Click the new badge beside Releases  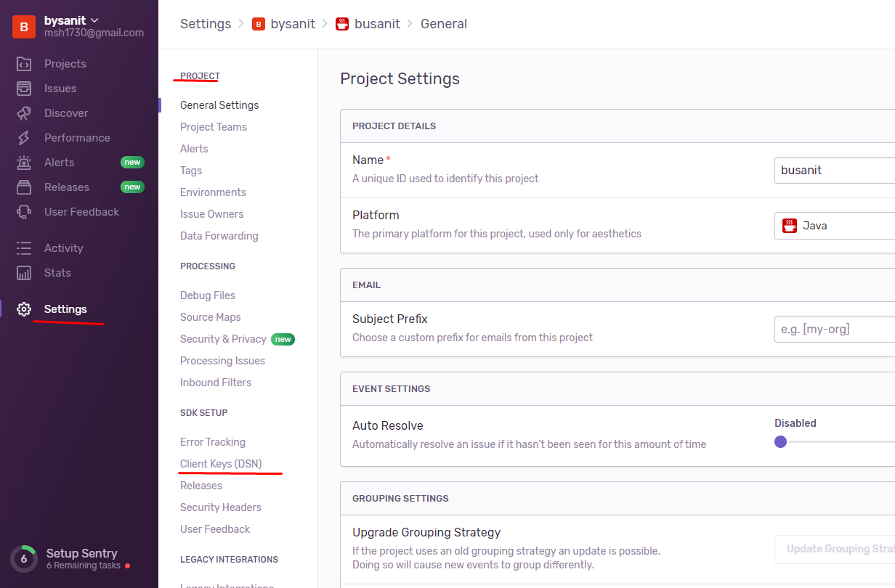(132, 187)
